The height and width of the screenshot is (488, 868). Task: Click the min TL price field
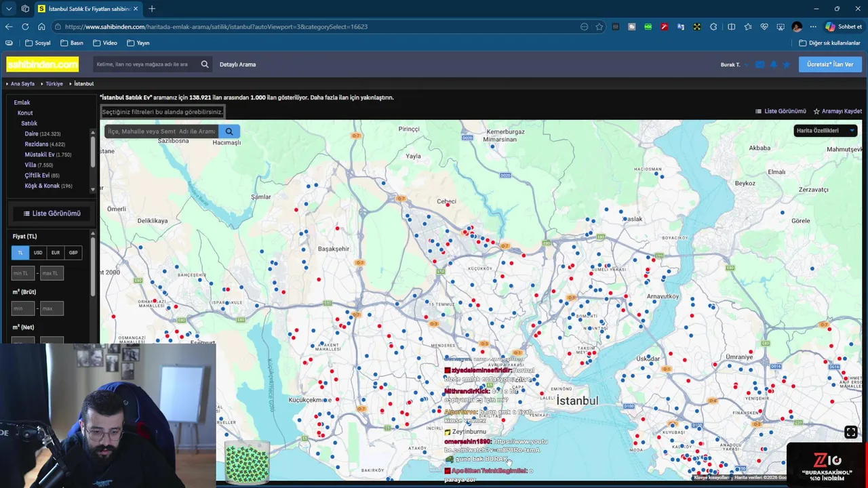[23, 273]
